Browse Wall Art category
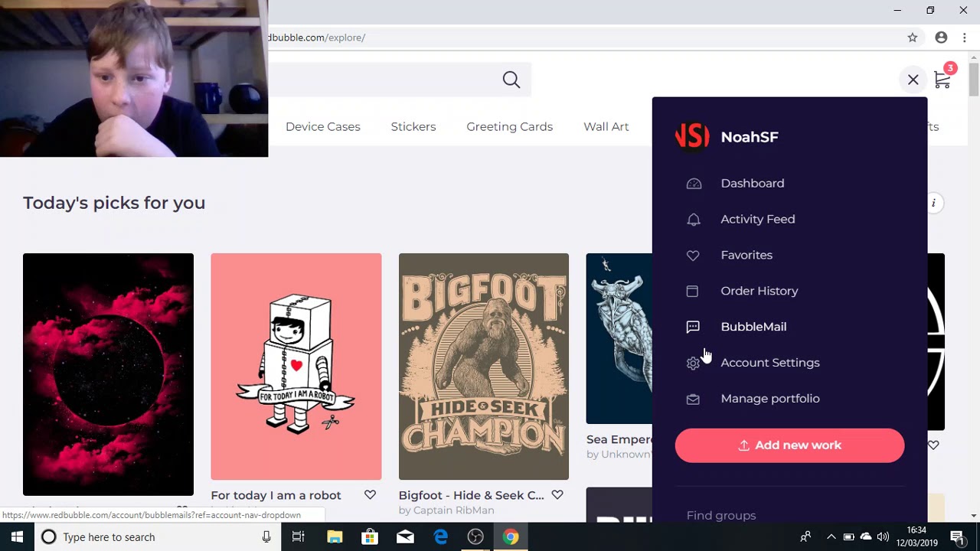The width and height of the screenshot is (980, 551). pyautogui.click(x=606, y=126)
